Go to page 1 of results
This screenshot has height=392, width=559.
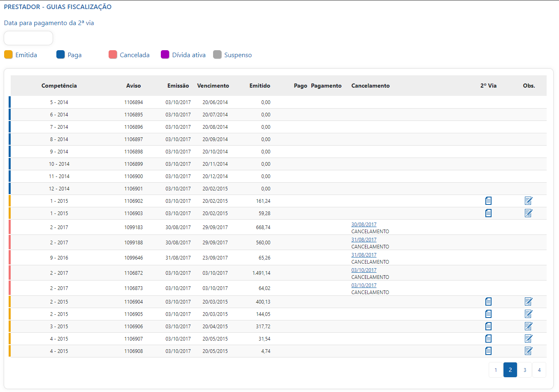click(x=496, y=370)
